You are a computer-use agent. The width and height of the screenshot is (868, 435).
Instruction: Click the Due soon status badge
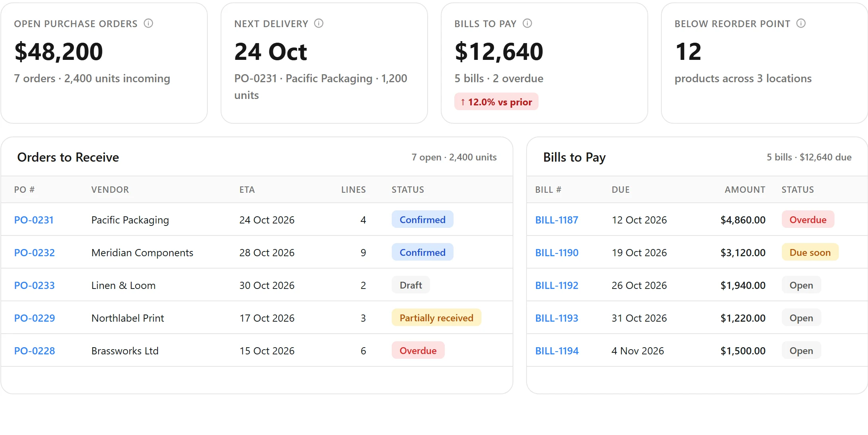[x=810, y=252]
